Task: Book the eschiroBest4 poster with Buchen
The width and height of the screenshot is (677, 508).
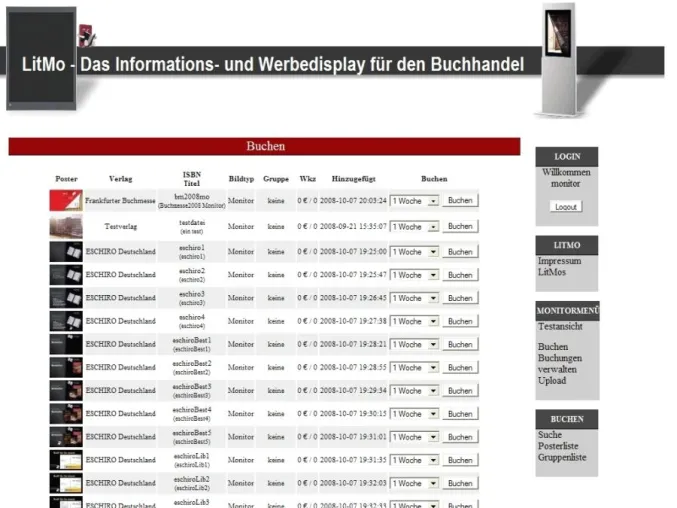Action: [x=460, y=414]
